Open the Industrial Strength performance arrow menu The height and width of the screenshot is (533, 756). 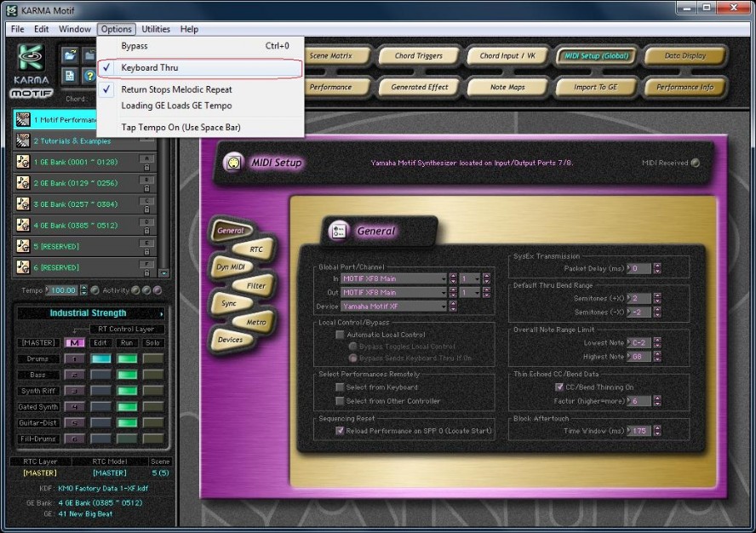point(162,313)
